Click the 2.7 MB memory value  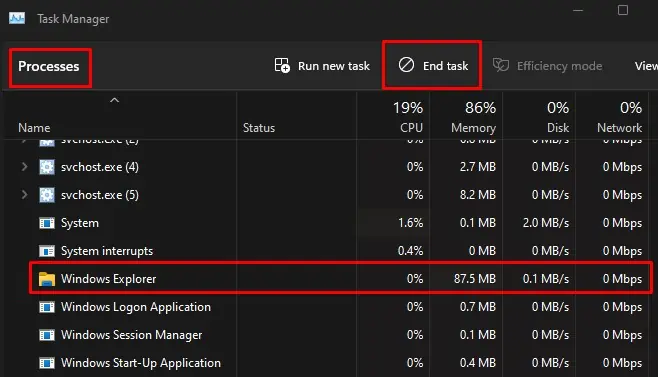(478, 167)
